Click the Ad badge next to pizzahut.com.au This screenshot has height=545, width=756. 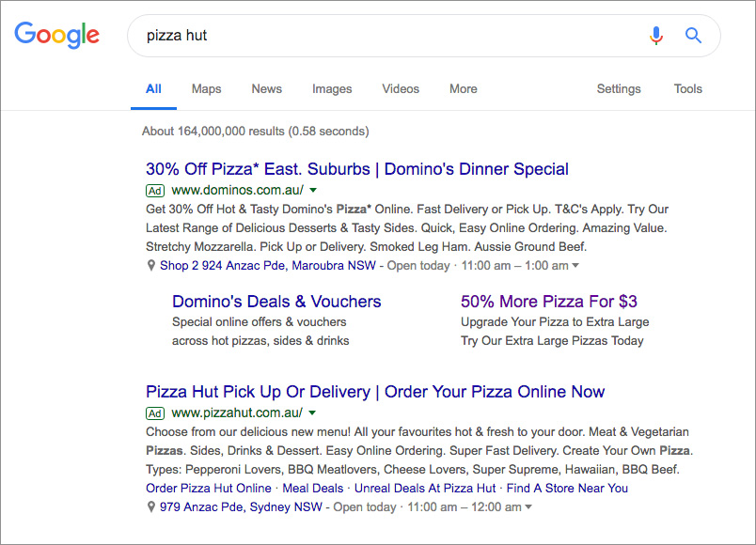(155, 413)
